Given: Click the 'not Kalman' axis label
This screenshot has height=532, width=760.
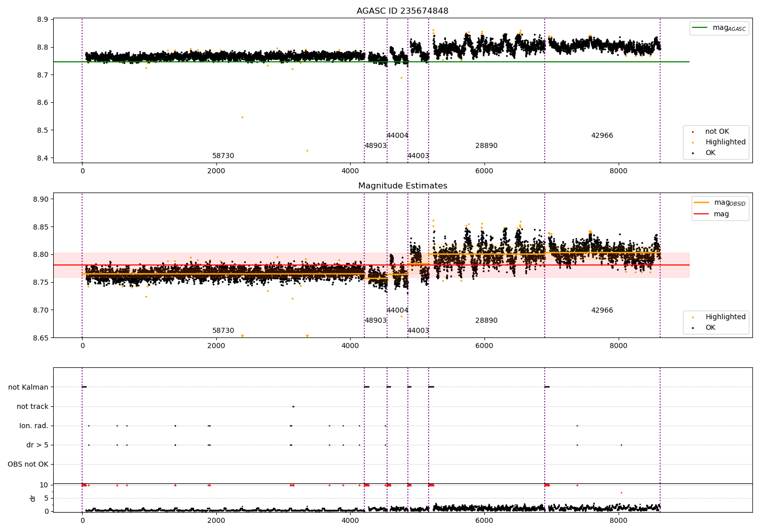Looking at the screenshot, I should click(x=28, y=388).
